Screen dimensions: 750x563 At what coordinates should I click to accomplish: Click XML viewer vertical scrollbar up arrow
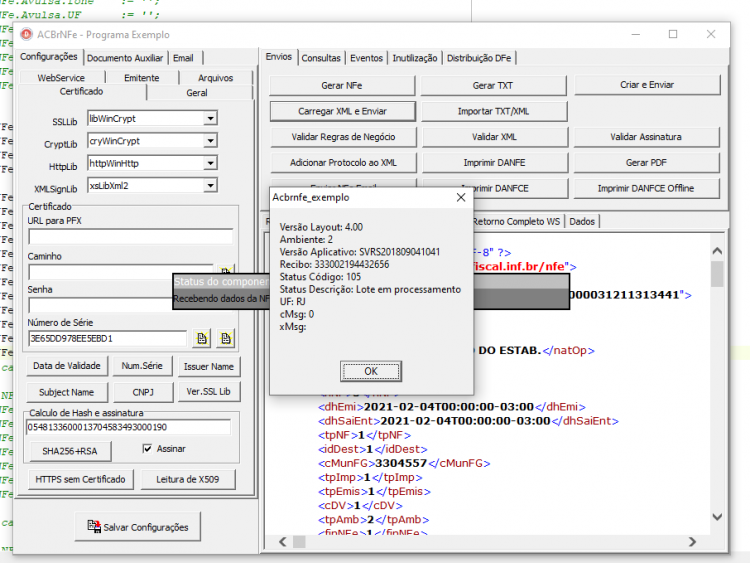click(x=717, y=251)
